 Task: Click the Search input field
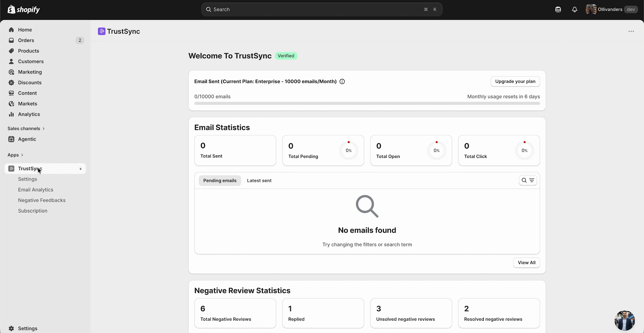pyautogui.click(x=322, y=9)
